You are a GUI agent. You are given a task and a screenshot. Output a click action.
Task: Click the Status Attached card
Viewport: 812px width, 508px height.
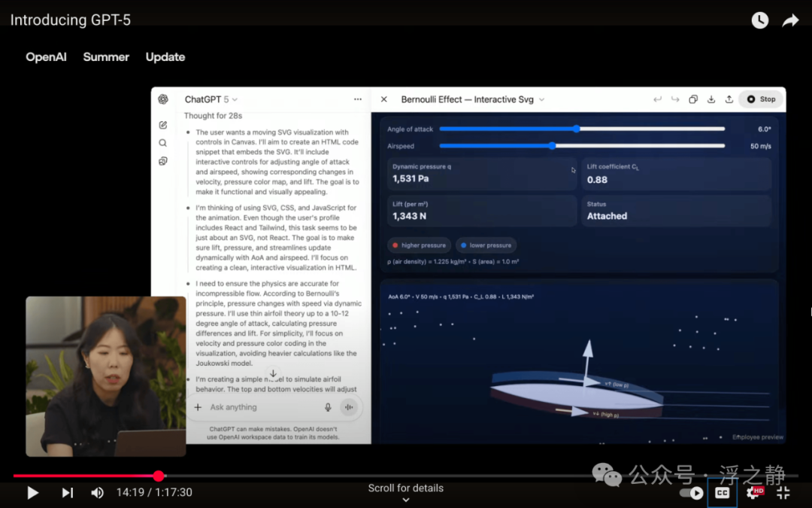(677, 211)
